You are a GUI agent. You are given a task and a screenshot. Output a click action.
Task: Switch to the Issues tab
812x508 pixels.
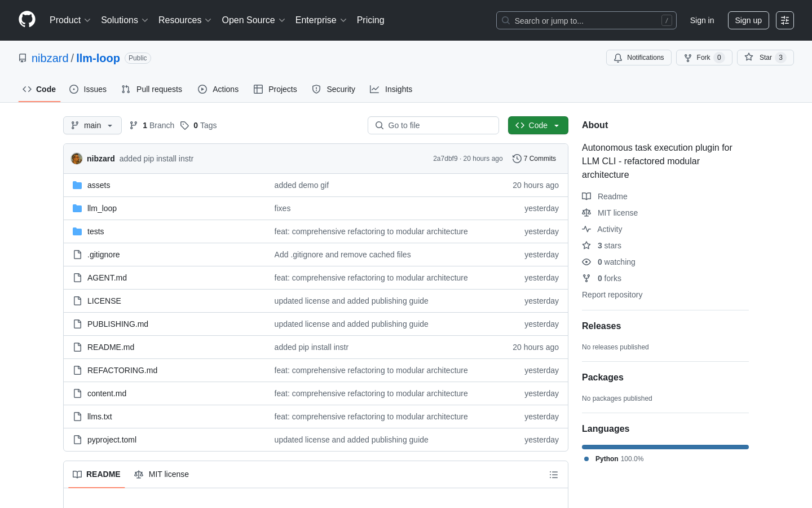pyautogui.click(x=88, y=89)
